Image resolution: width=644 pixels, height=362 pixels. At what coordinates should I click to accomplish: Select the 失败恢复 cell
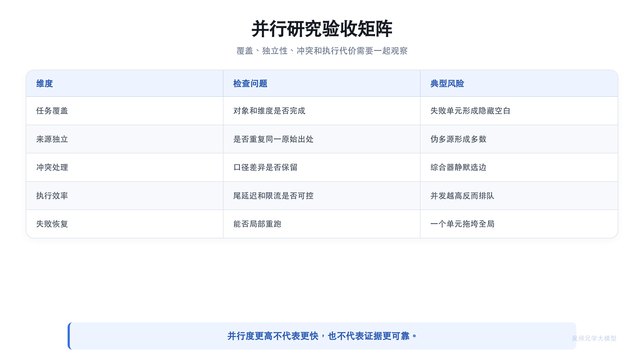[125, 224]
